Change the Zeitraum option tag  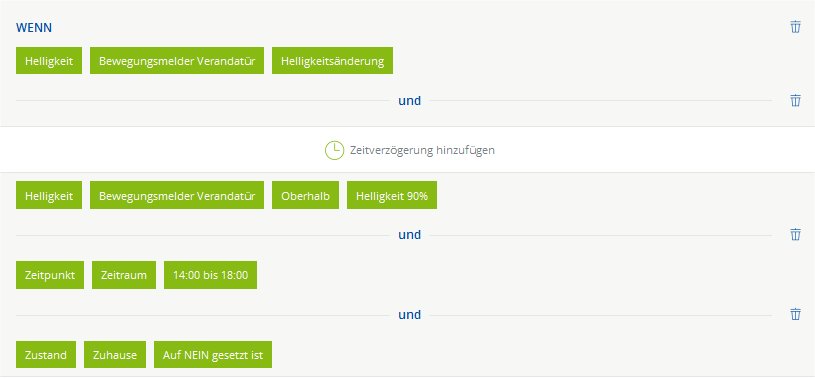pos(124,275)
